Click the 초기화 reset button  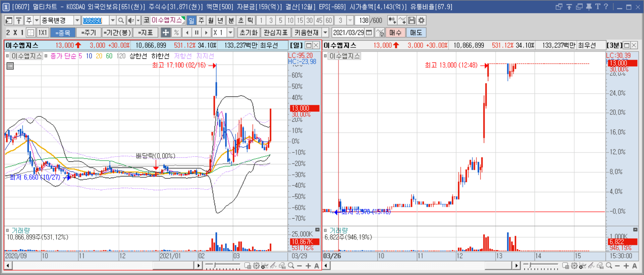(249, 32)
